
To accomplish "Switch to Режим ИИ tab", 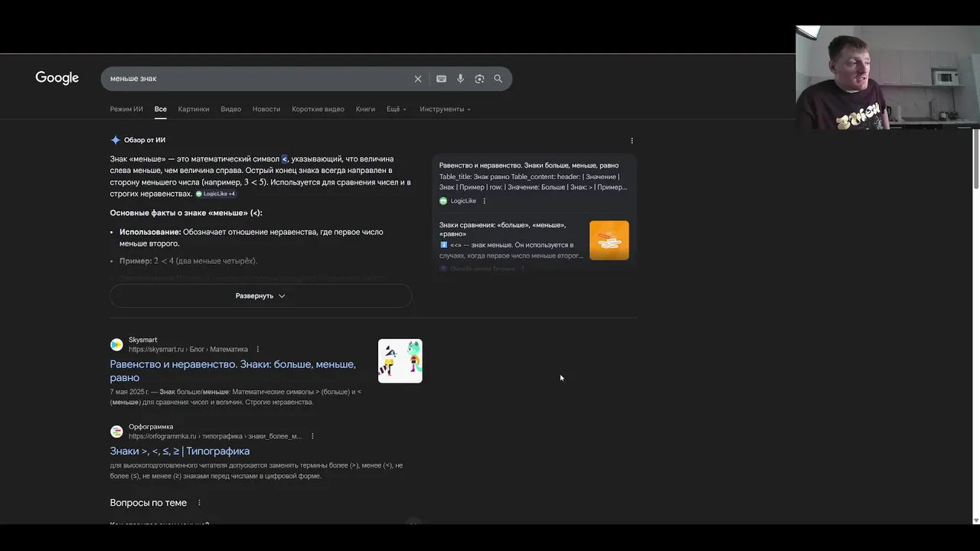I will [x=126, y=109].
